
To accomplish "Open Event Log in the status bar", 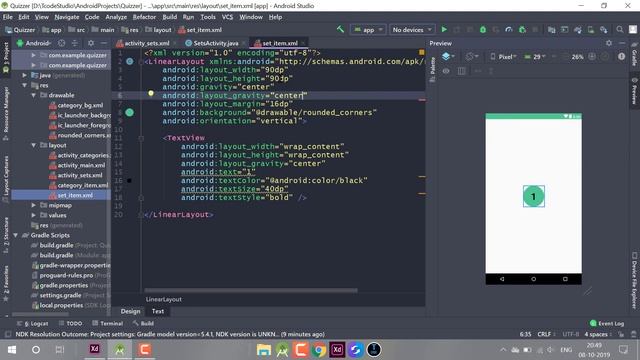I will tap(607, 323).
